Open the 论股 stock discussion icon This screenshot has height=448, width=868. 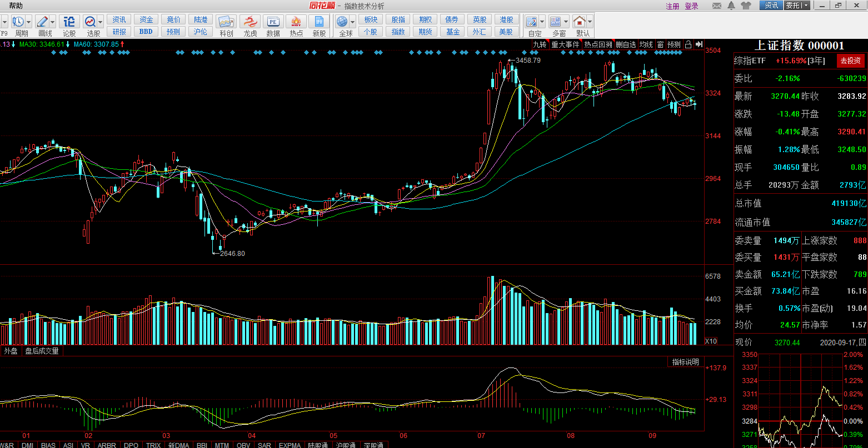(69, 22)
